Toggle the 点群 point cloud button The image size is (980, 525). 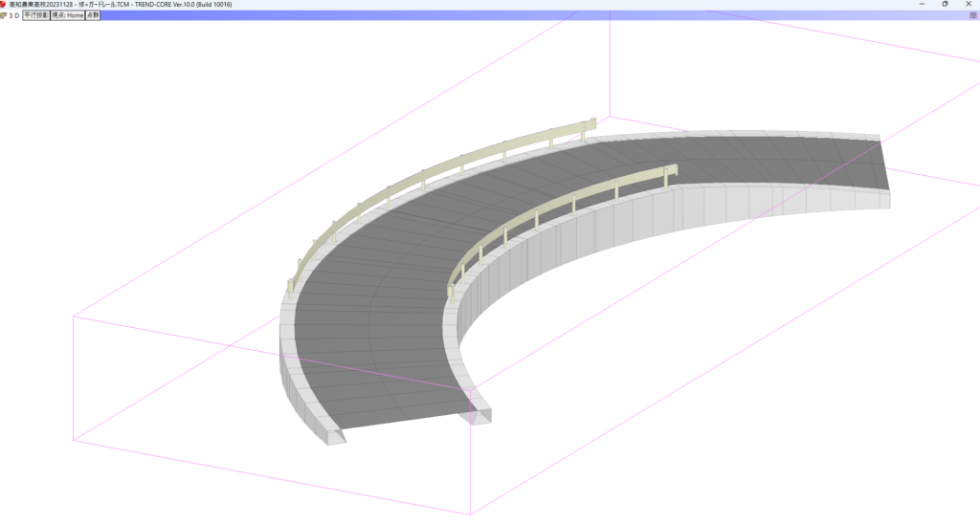click(92, 15)
